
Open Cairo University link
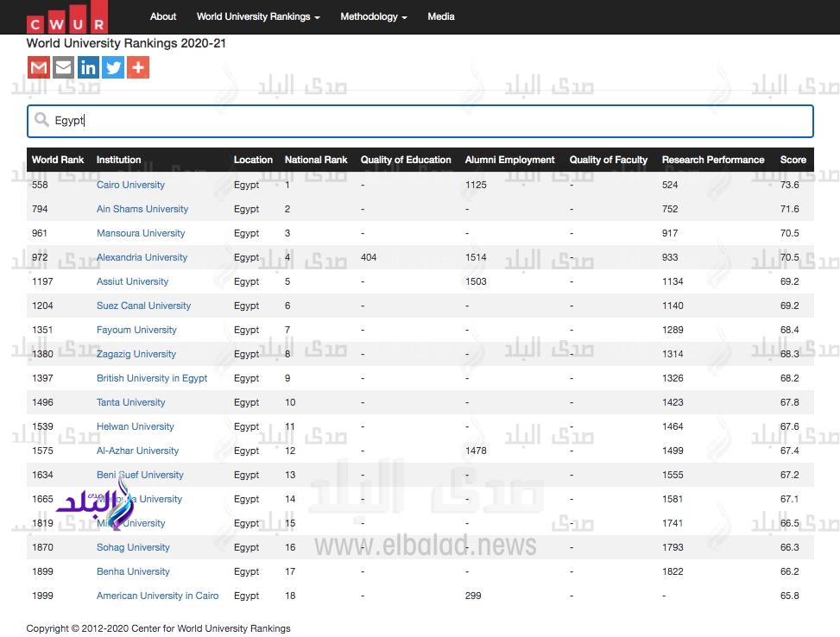coord(130,185)
